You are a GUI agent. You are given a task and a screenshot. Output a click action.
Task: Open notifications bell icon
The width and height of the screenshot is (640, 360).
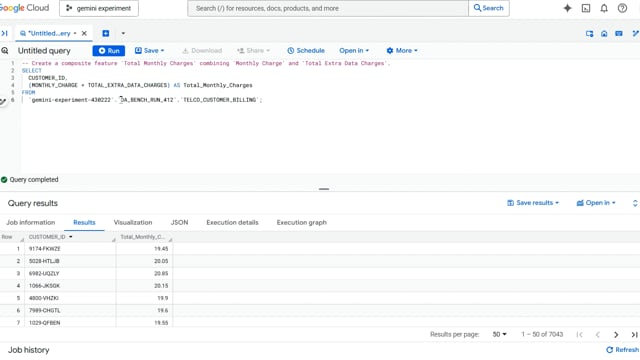[604, 8]
